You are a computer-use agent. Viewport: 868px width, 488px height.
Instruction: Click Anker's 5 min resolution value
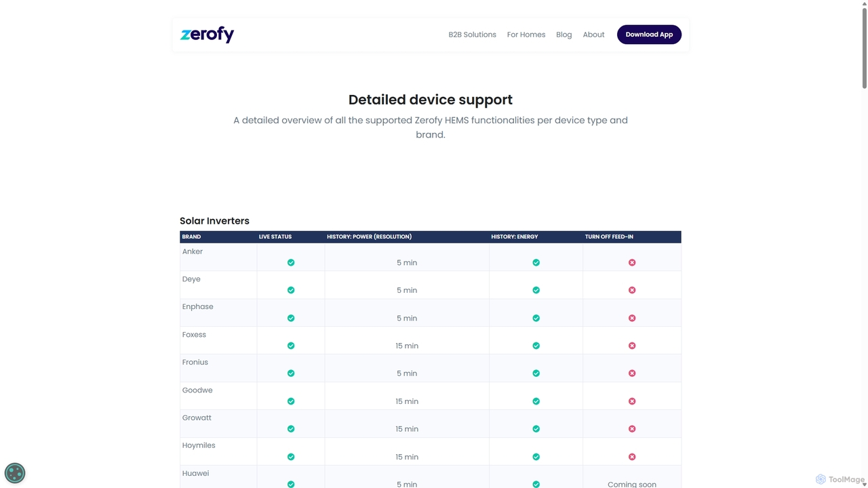(407, 262)
